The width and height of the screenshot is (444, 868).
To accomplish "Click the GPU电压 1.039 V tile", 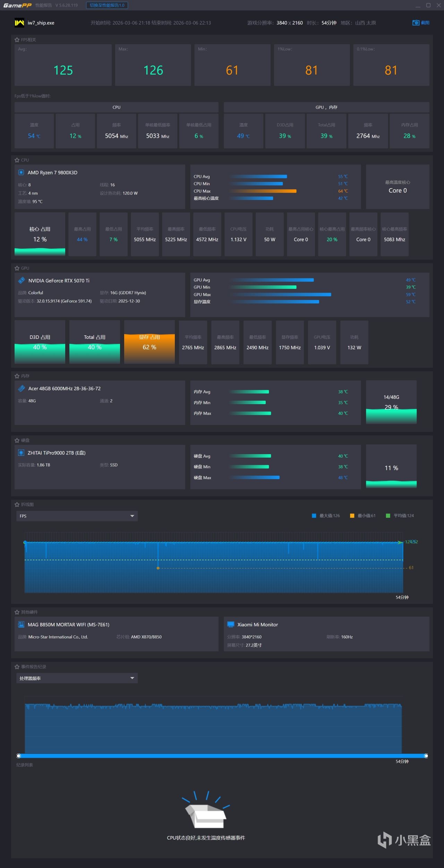I will pyautogui.click(x=322, y=342).
